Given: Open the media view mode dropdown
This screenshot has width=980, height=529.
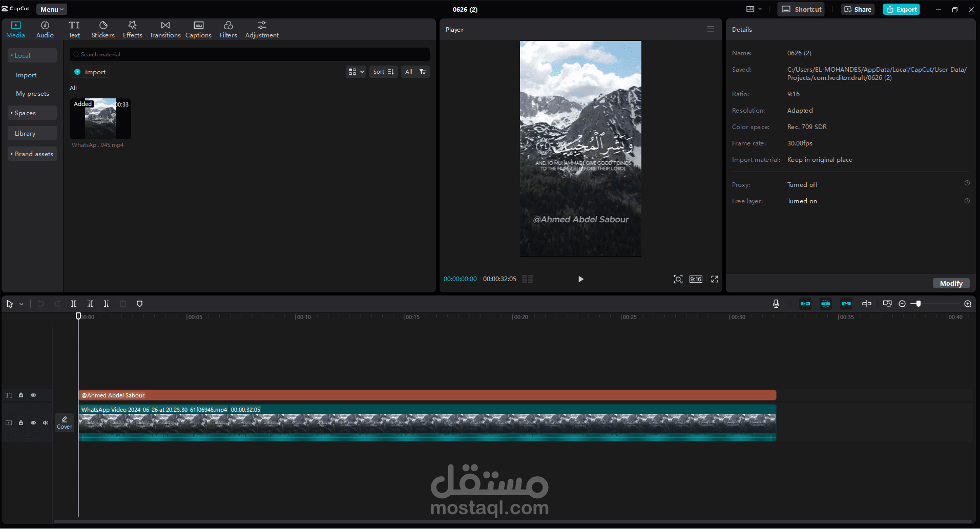Looking at the screenshot, I should pos(356,72).
